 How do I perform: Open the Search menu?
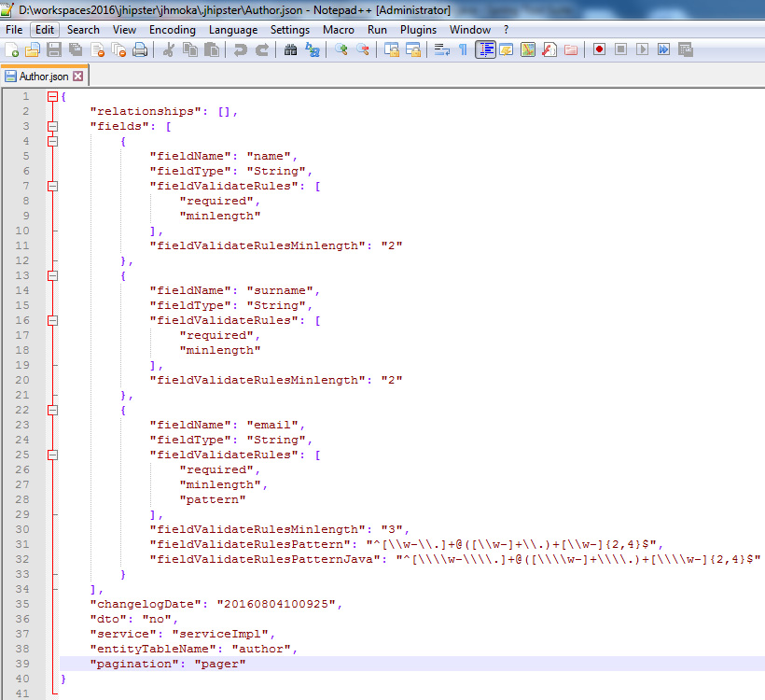pyautogui.click(x=83, y=30)
